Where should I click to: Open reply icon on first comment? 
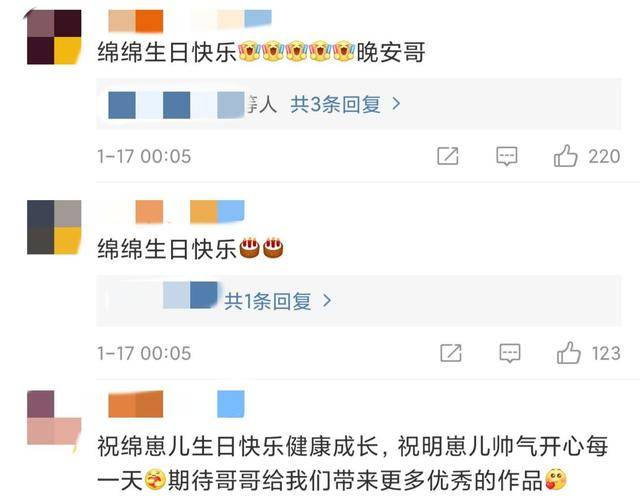tap(507, 156)
